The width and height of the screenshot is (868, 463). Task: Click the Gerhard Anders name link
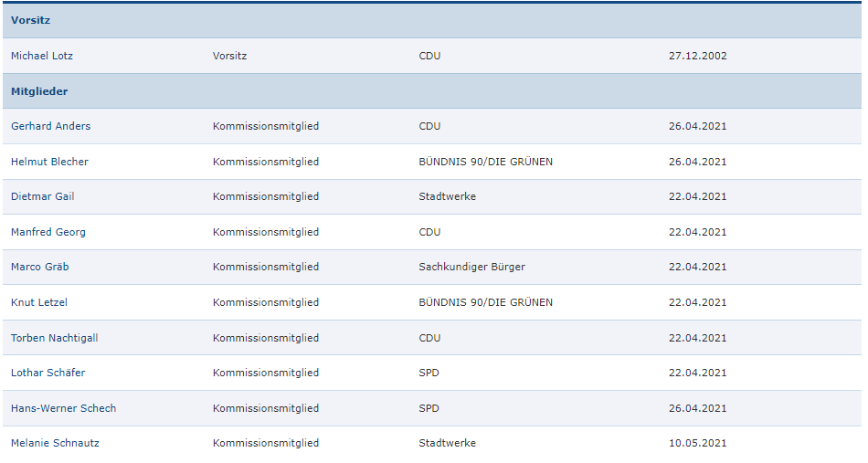[x=51, y=126]
